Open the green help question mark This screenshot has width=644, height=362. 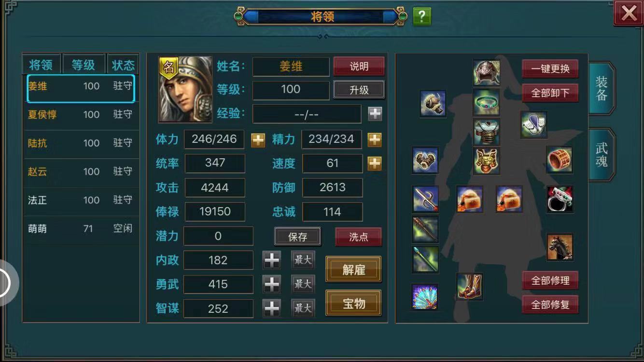422,16
